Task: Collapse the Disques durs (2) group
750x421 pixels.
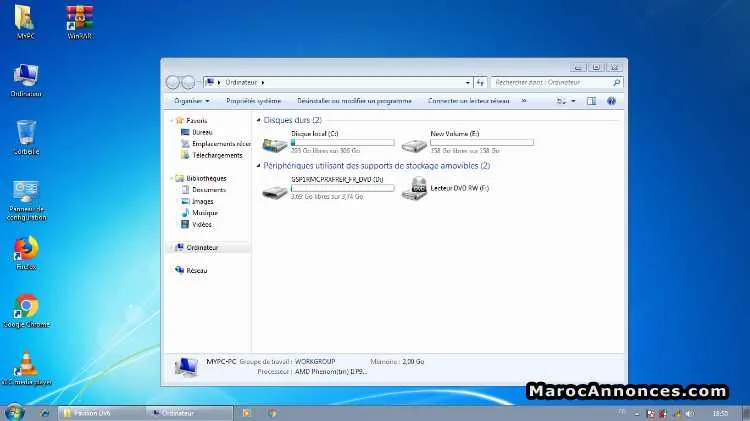Action: pos(259,120)
